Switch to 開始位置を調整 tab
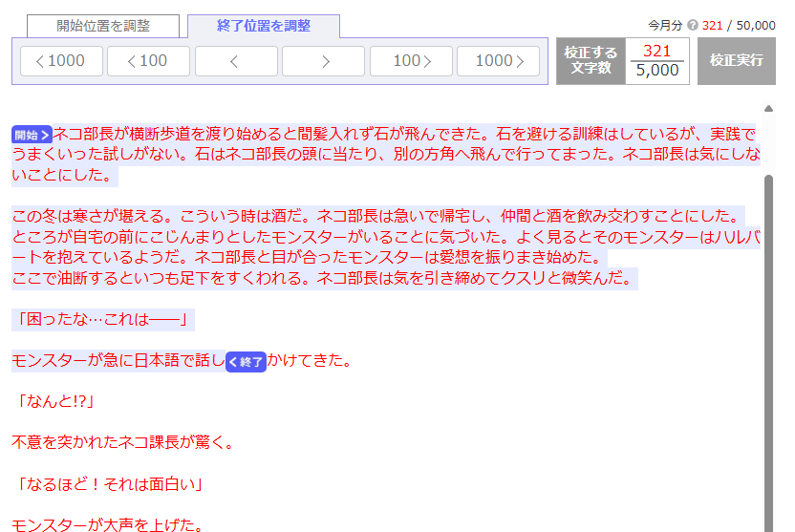This screenshot has height=532, width=795. [x=103, y=26]
